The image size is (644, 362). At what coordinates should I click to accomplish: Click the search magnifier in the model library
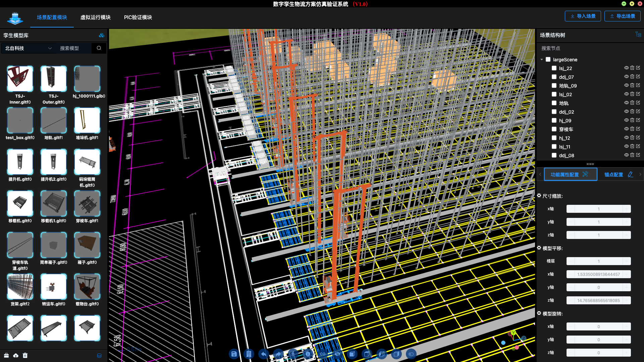pyautogui.click(x=99, y=48)
